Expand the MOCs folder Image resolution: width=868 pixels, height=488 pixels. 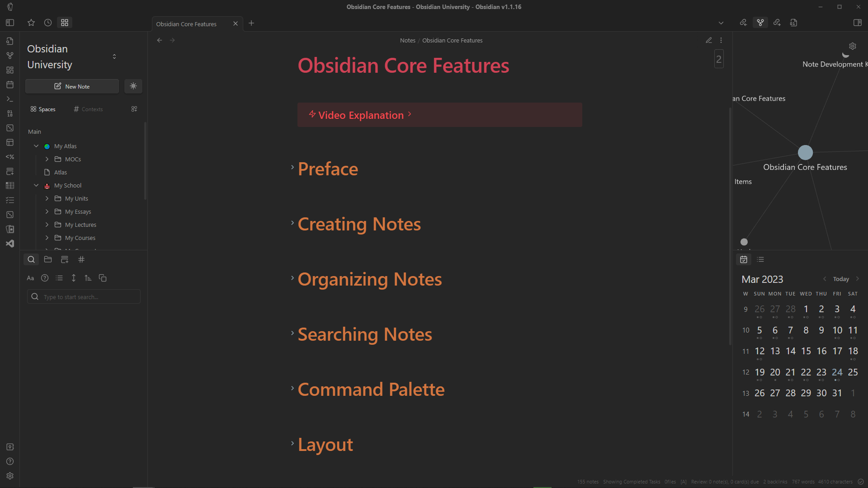47,159
